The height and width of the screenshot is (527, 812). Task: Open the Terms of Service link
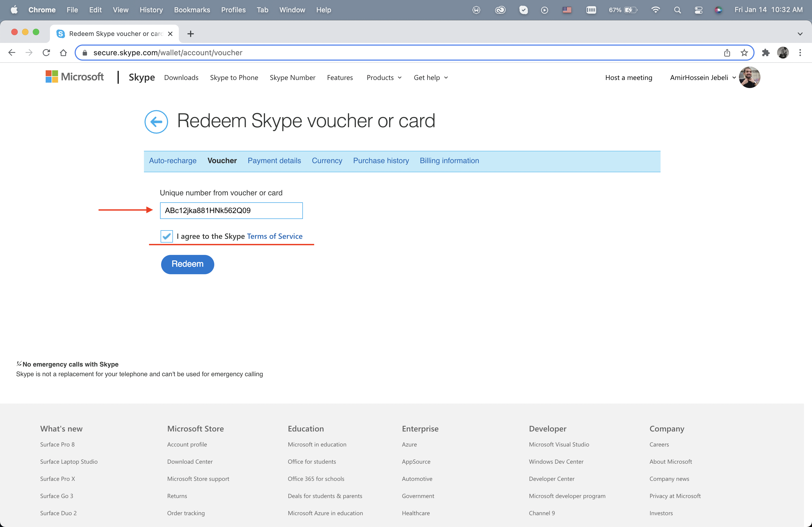click(275, 236)
